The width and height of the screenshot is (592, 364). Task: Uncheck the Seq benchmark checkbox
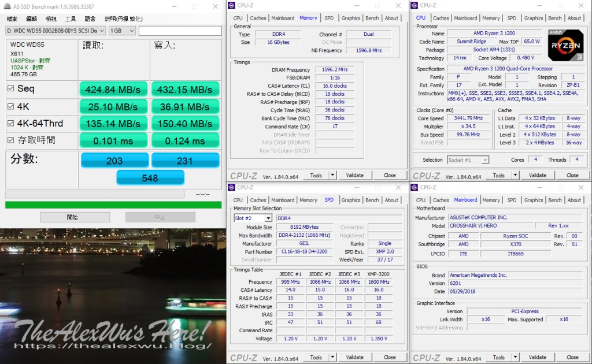(x=11, y=89)
